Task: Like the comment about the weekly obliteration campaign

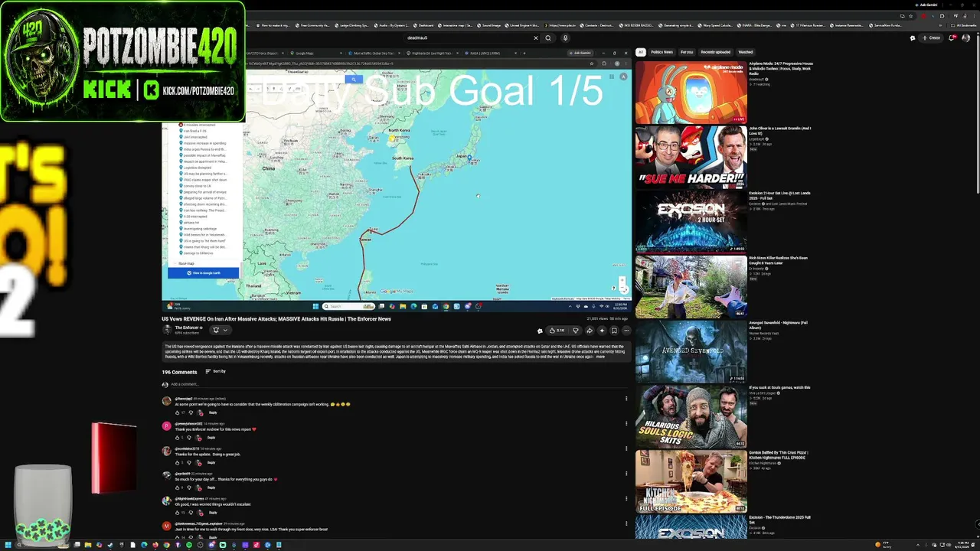Action: [x=178, y=412]
